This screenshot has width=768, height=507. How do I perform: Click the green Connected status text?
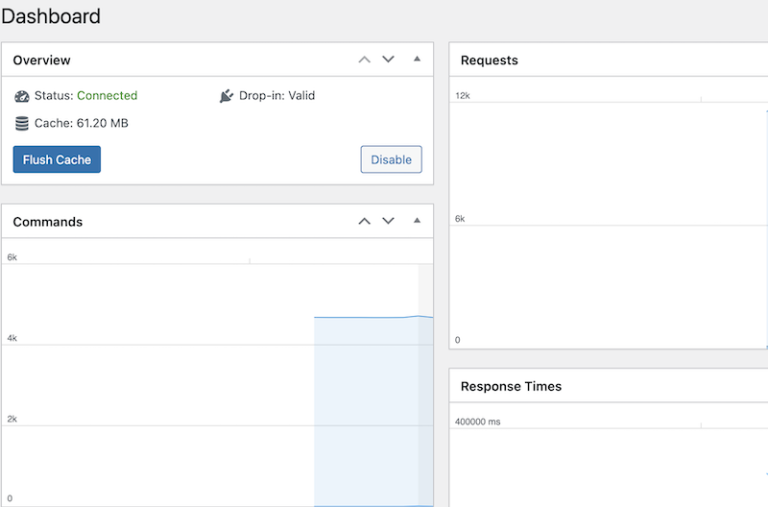[x=107, y=96]
